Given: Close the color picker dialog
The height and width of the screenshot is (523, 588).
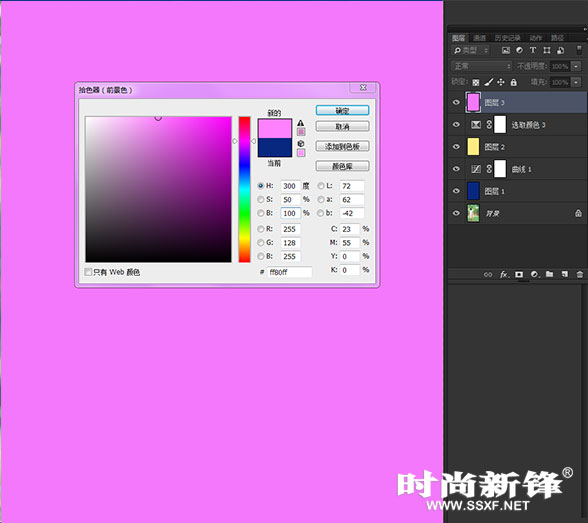Looking at the screenshot, I should [x=363, y=87].
